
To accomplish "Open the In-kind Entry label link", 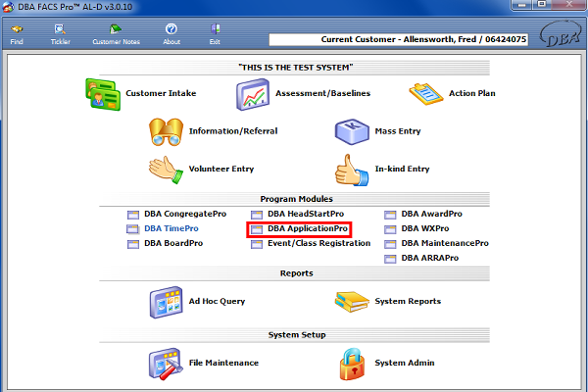I will click(x=403, y=169).
